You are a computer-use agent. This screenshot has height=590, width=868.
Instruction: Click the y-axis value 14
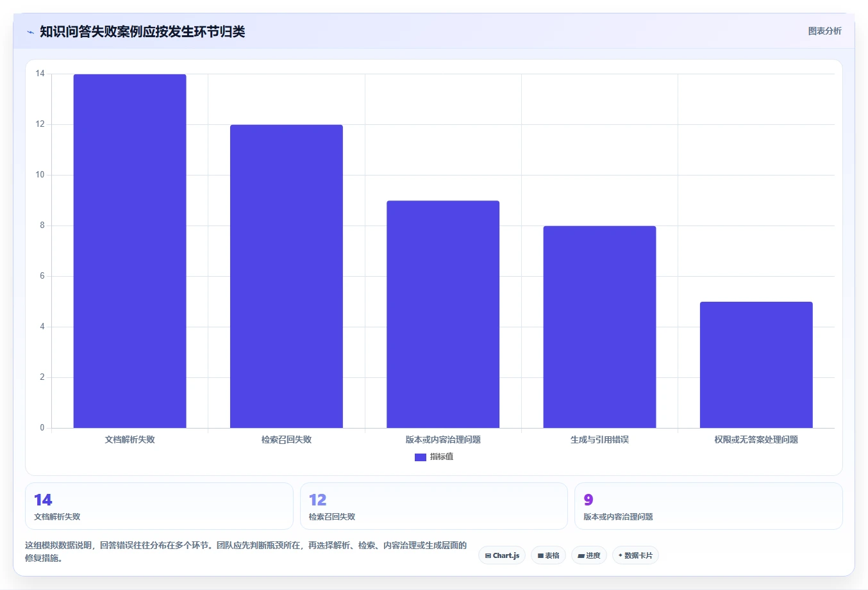click(x=40, y=74)
